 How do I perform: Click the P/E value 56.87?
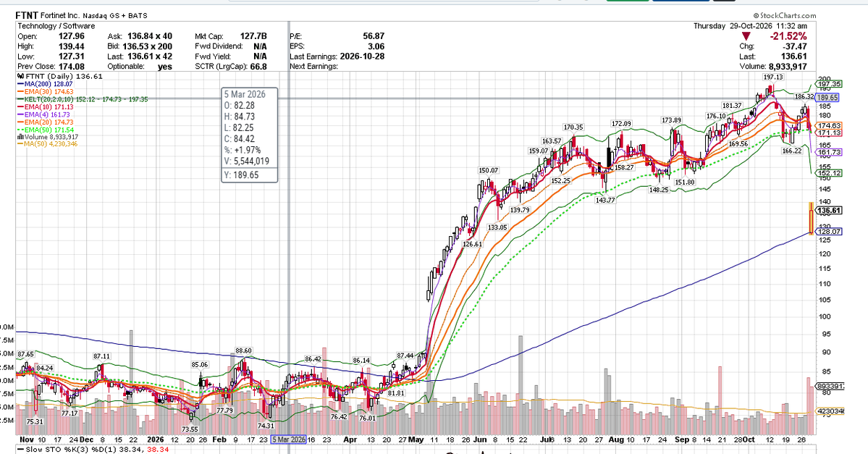[x=374, y=36]
